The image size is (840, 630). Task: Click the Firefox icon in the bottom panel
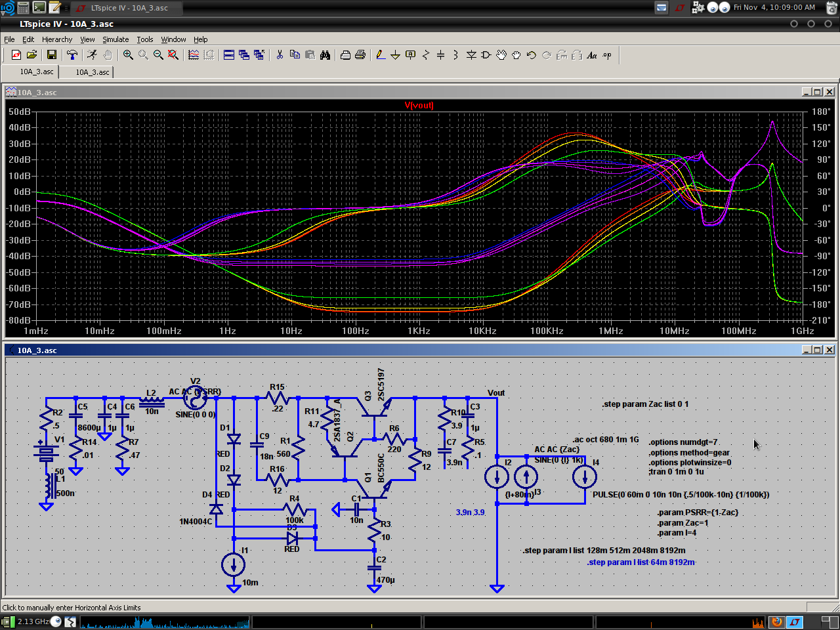point(776,621)
